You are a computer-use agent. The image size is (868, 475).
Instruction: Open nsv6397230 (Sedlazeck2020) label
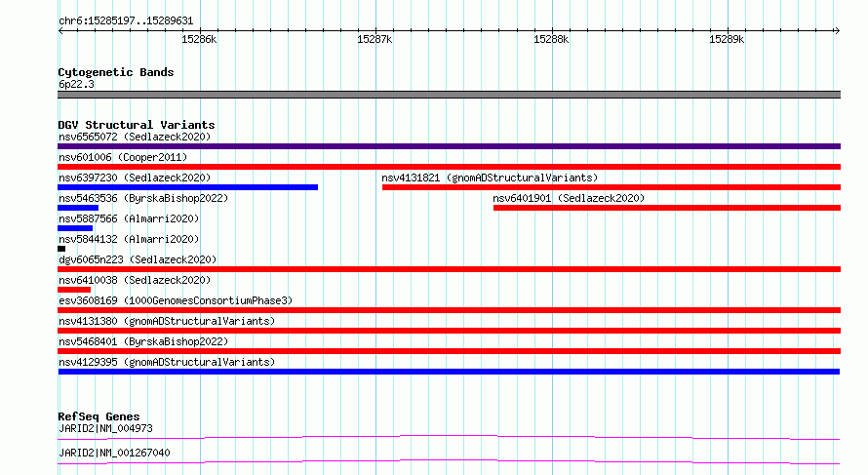pyautogui.click(x=135, y=178)
